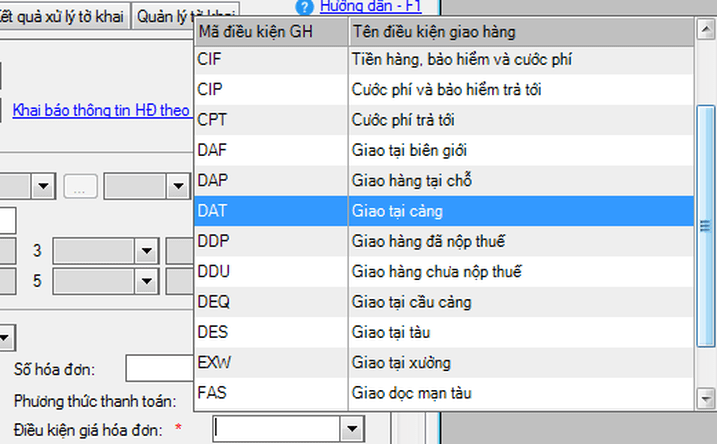Screen dimensions: 717x444
Task: Open the dropdown next to number 5
Action: [x=147, y=281]
